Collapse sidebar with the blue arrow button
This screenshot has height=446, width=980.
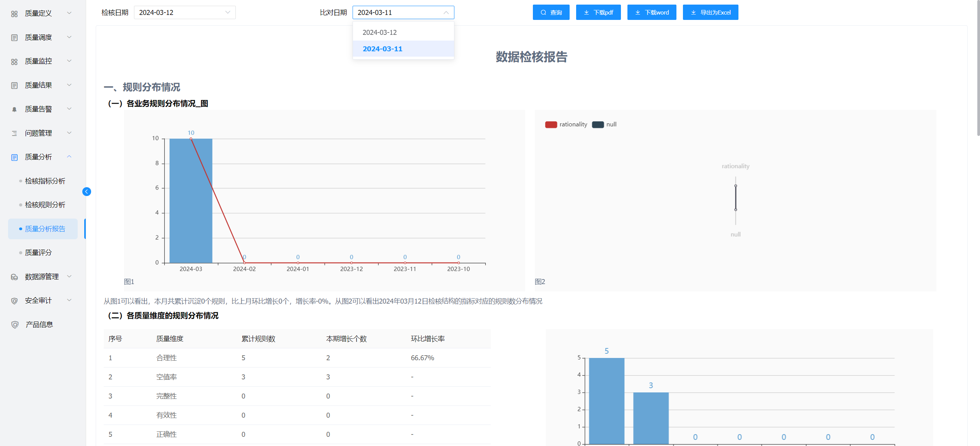[x=87, y=191]
